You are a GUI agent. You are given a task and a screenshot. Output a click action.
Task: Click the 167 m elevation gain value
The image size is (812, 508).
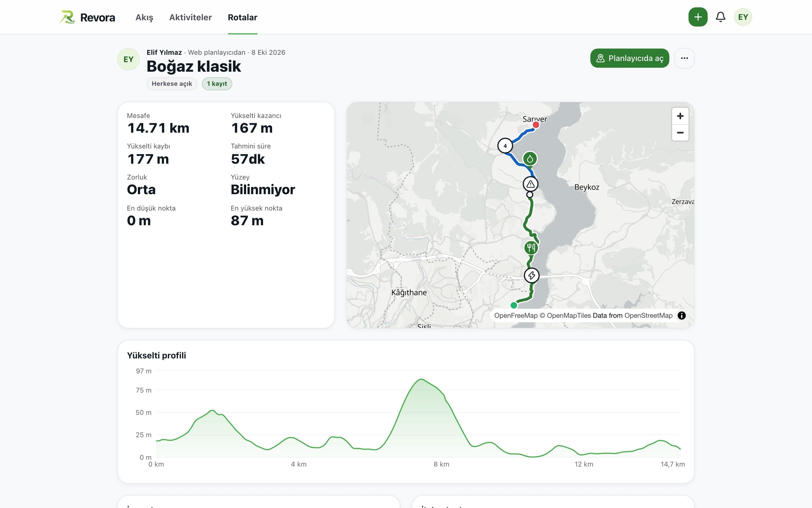click(252, 128)
